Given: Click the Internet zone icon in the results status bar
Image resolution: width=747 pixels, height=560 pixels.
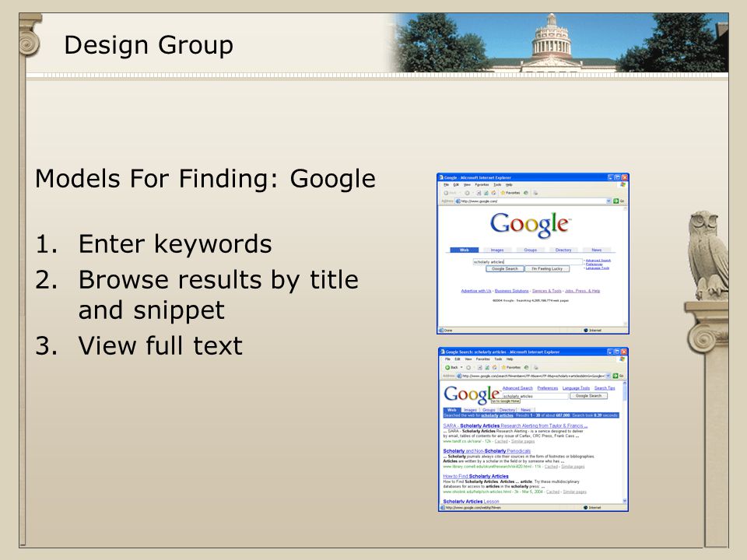Looking at the screenshot, I should coord(586,508).
